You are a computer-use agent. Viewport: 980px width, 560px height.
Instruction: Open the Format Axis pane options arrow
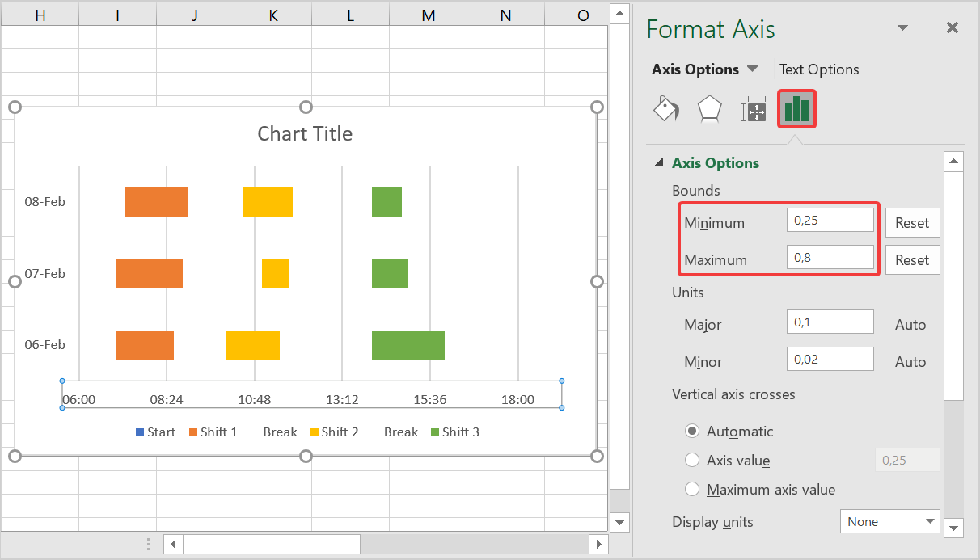click(x=902, y=28)
